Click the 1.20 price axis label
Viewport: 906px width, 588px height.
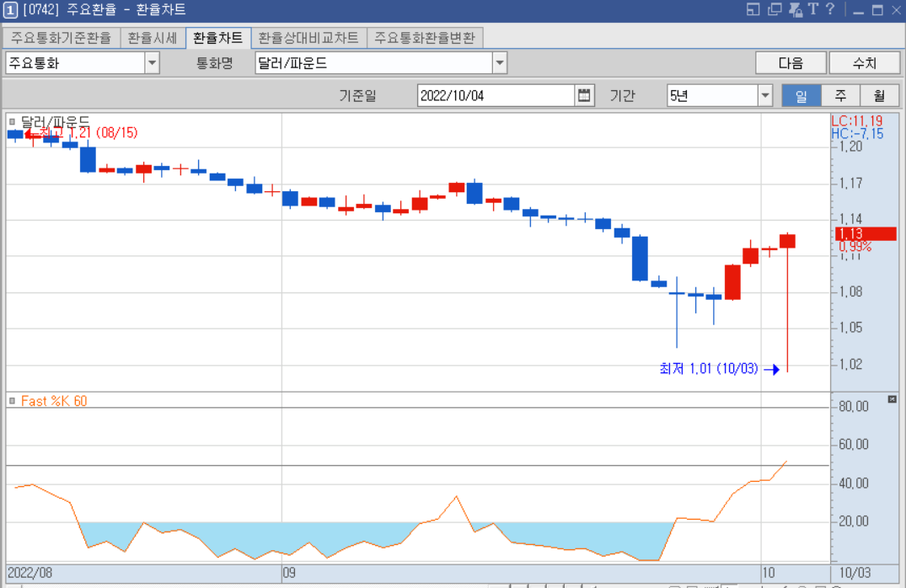click(850, 147)
